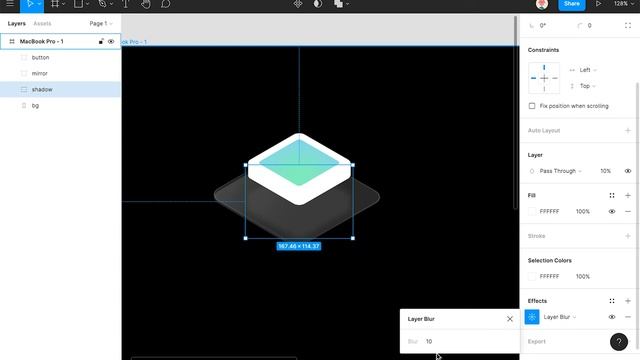Open Move tool options dropdown
The width and height of the screenshot is (640, 360).
pyautogui.click(x=39, y=4)
